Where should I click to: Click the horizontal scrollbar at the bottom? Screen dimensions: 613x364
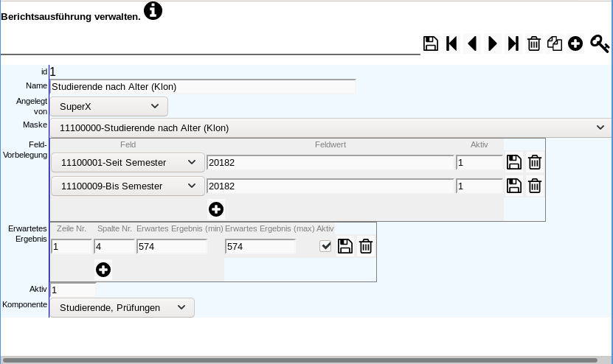tap(299, 360)
